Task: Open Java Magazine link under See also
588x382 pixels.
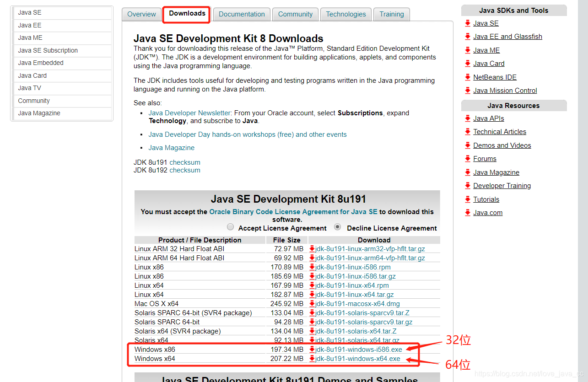Action: point(171,148)
